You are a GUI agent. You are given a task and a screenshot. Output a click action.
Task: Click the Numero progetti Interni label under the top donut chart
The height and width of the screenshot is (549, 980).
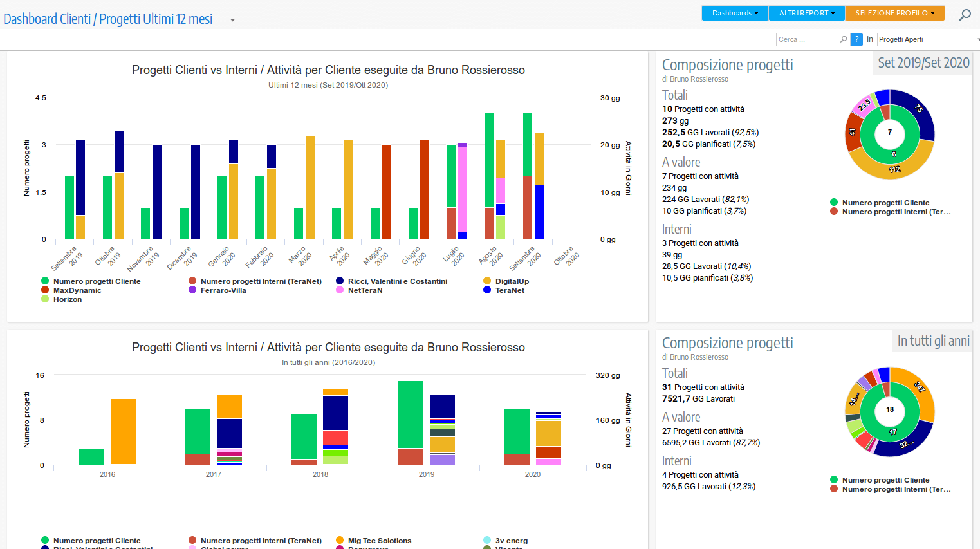tap(896, 212)
